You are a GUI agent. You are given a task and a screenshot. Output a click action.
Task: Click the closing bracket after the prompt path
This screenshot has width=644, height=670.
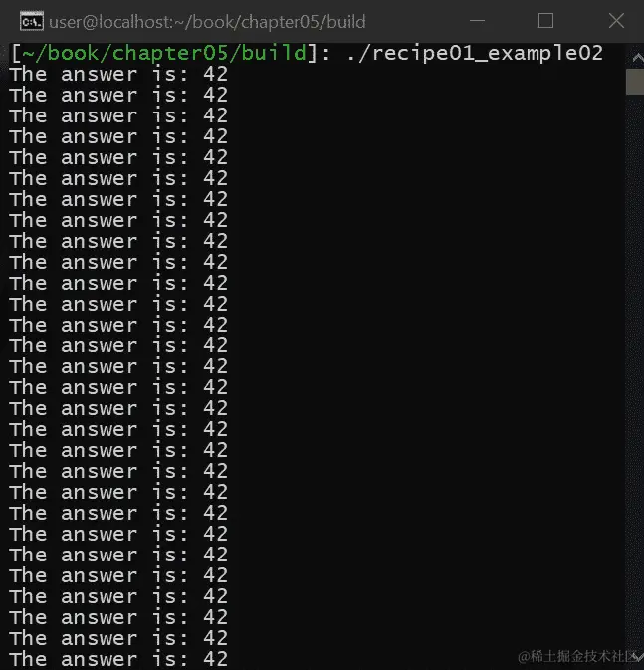[313, 54]
